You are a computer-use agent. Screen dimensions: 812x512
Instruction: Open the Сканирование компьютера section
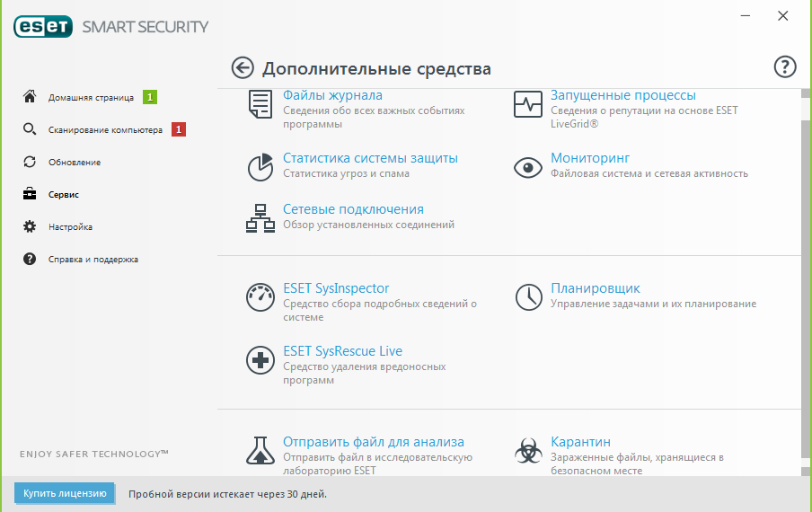point(105,130)
